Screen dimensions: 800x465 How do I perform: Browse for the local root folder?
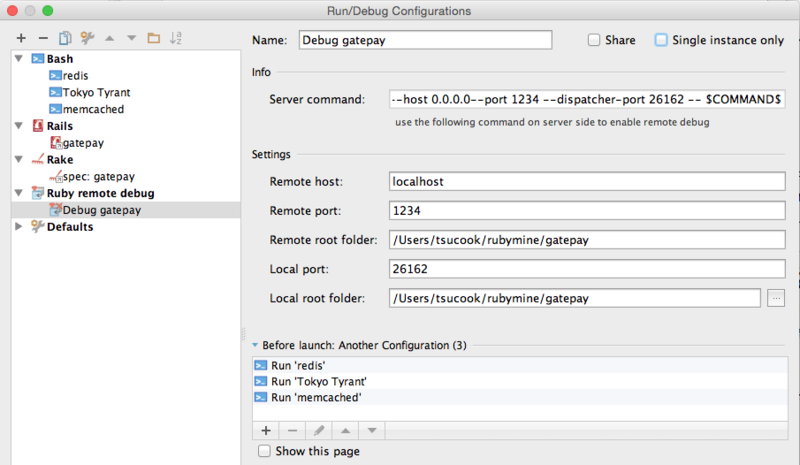pos(776,298)
